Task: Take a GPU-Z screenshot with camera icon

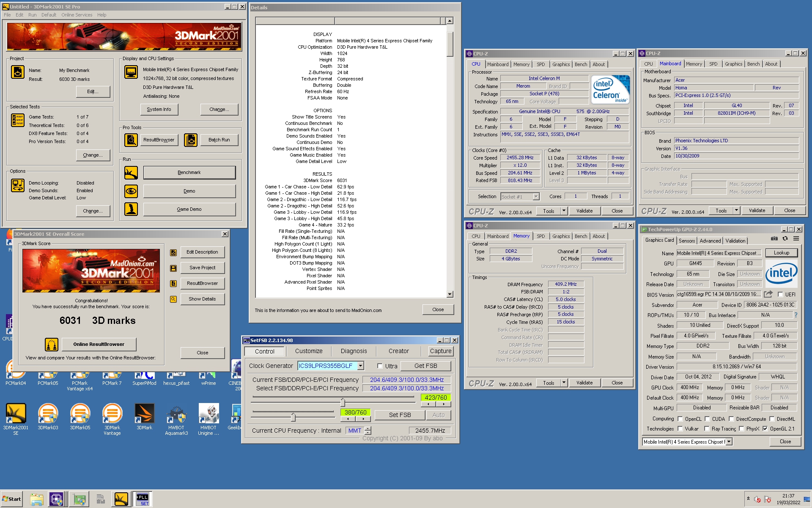Action: pyautogui.click(x=774, y=239)
